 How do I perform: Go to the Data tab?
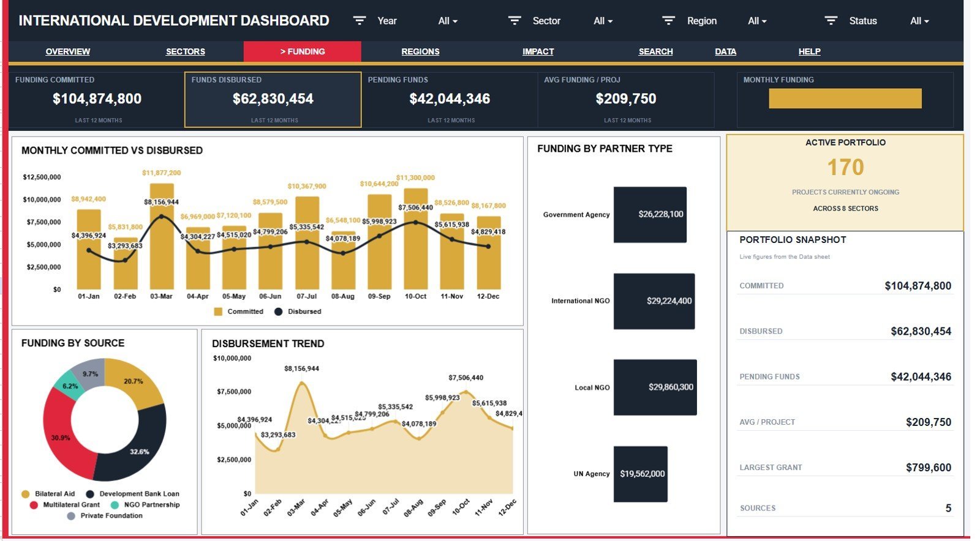(725, 51)
